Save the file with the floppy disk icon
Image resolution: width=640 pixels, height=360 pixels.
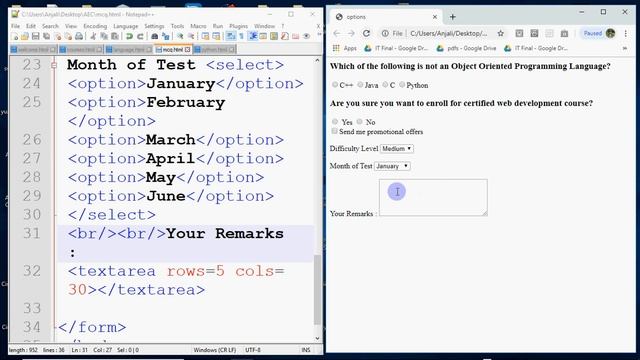pyautogui.click(x=36, y=37)
